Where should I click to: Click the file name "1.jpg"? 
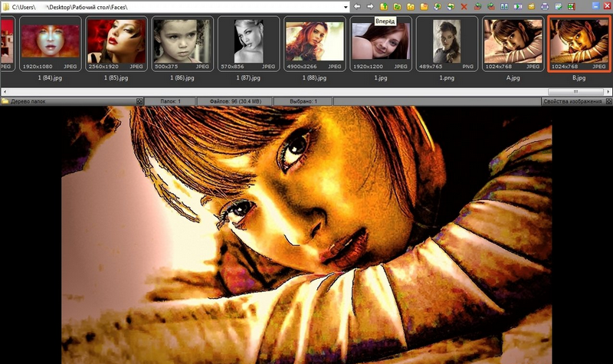point(381,78)
